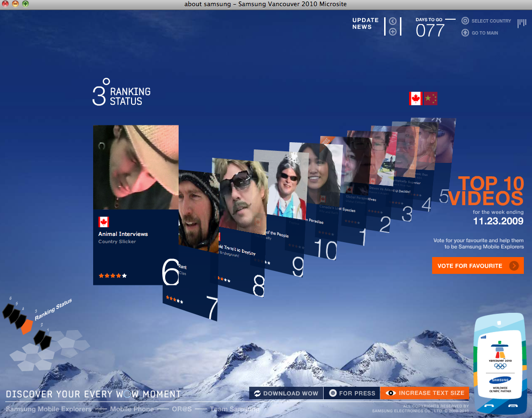The image size is (532, 418).
Task: Click the Select Country link
Action: click(x=491, y=21)
